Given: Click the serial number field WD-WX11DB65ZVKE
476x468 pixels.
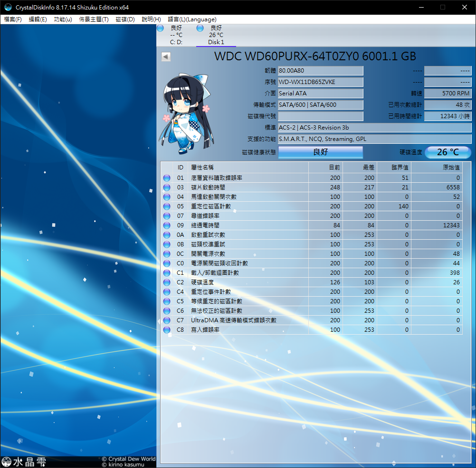Looking at the screenshot, I should (x=321, y=82).
